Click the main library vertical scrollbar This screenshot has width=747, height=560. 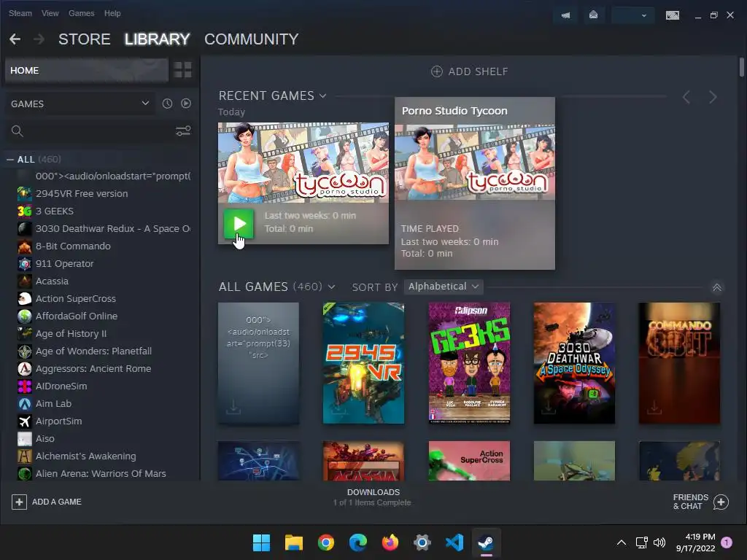click(742, 66)
